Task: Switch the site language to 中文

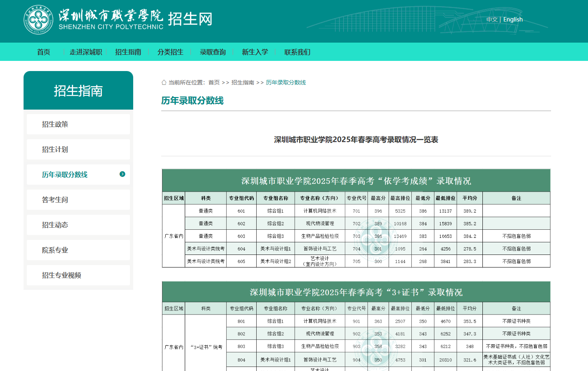Action: (x=492, y=19)
